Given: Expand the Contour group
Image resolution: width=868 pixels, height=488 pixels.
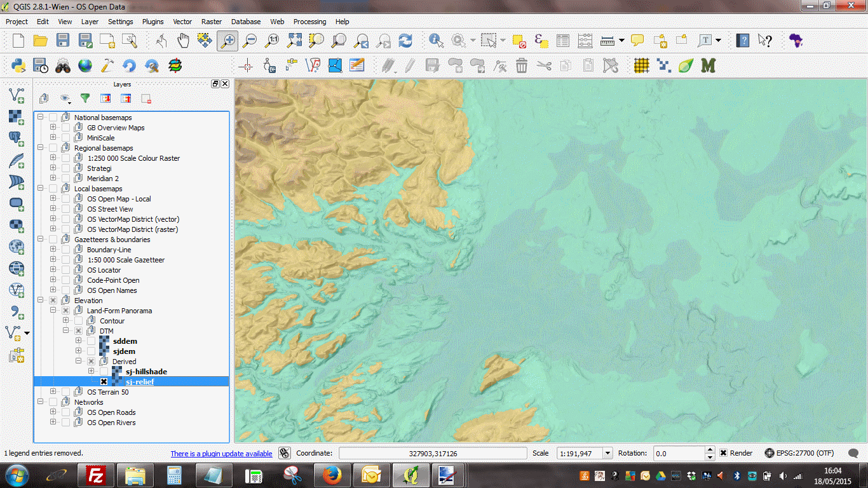Looking at the screenshot, I should 65,321.
